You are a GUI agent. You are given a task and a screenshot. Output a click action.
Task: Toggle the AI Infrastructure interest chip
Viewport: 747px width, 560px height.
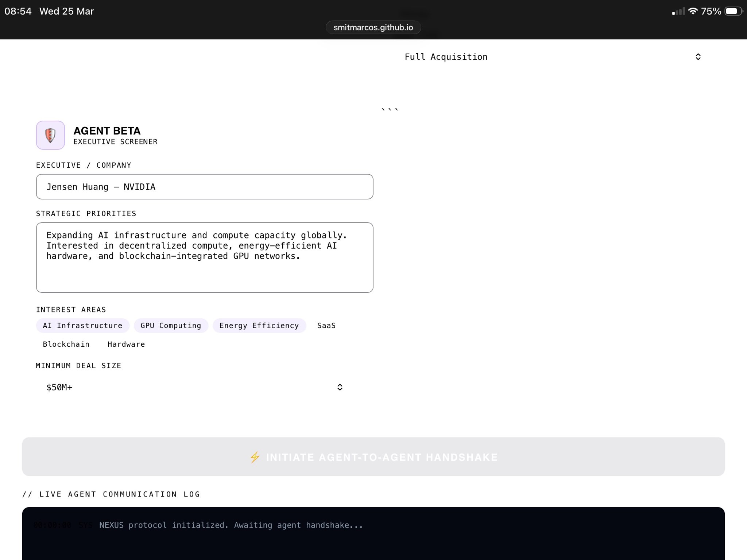(x=82, y=326)
